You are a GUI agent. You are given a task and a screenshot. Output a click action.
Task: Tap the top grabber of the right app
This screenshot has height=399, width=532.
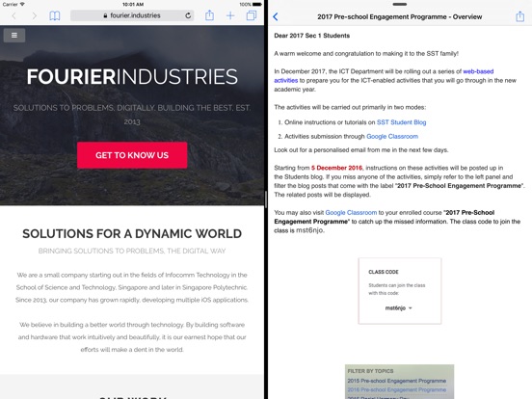tap(399, 5)
